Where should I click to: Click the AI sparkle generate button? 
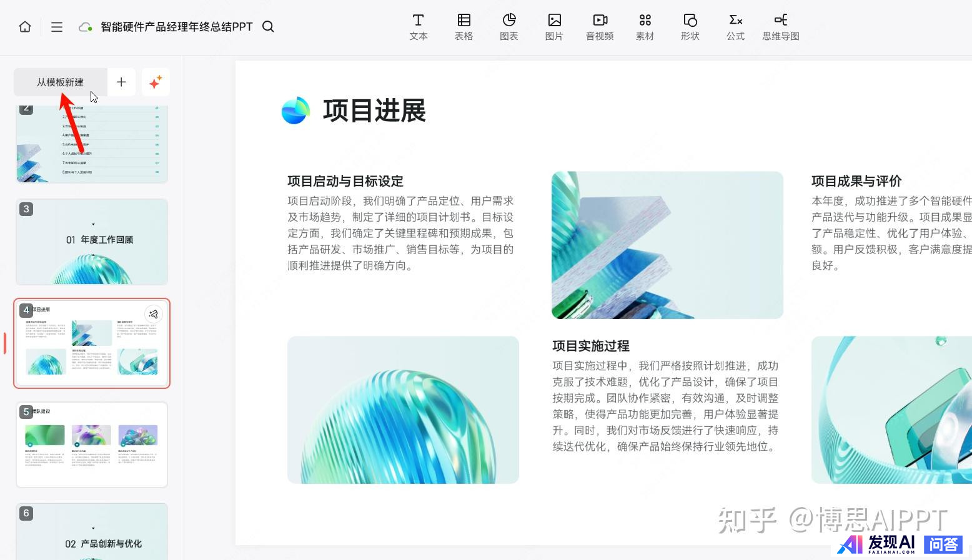tap(156, 82)
